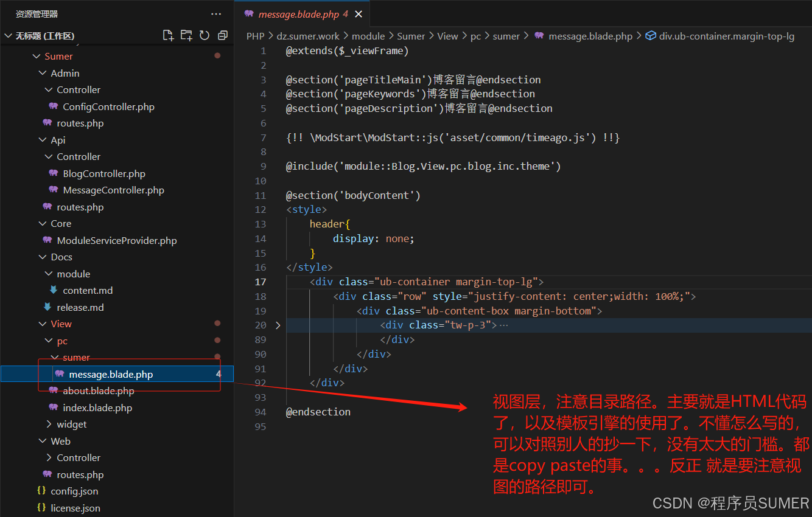Close the message.blade.php editor tab
This screenshot has height=517, width=812.
click(359, 14)
